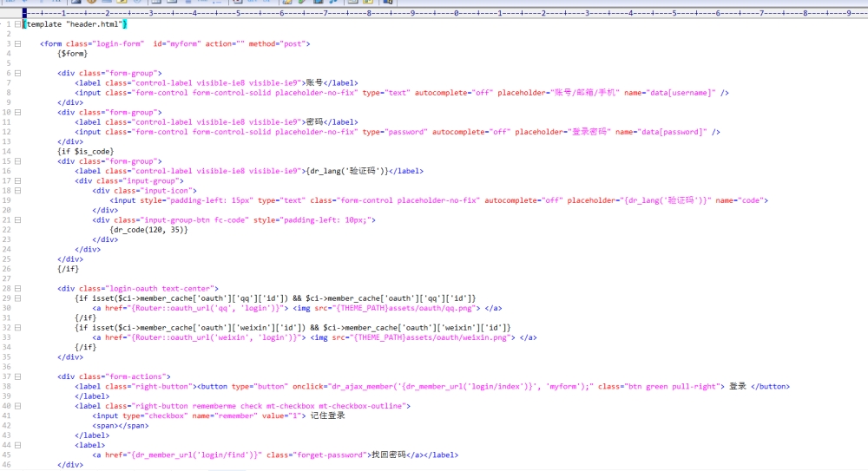Collapse the form-group div on line 10
The image size is (868, 471).
[17, 113]
